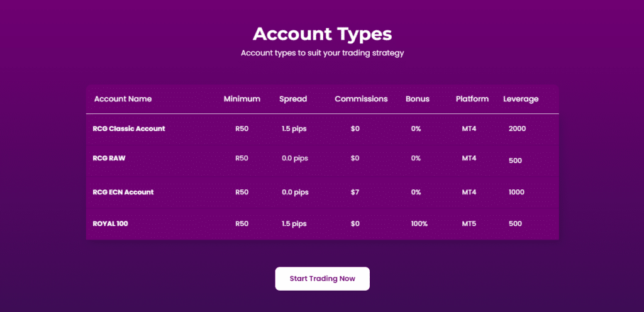
Task: Select the subtitle about trading strategy
Action: 323,53
